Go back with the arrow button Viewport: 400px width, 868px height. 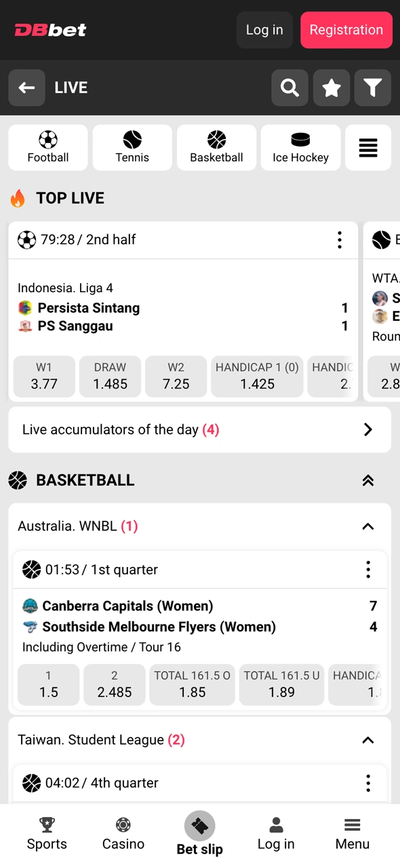coord(26,87)
